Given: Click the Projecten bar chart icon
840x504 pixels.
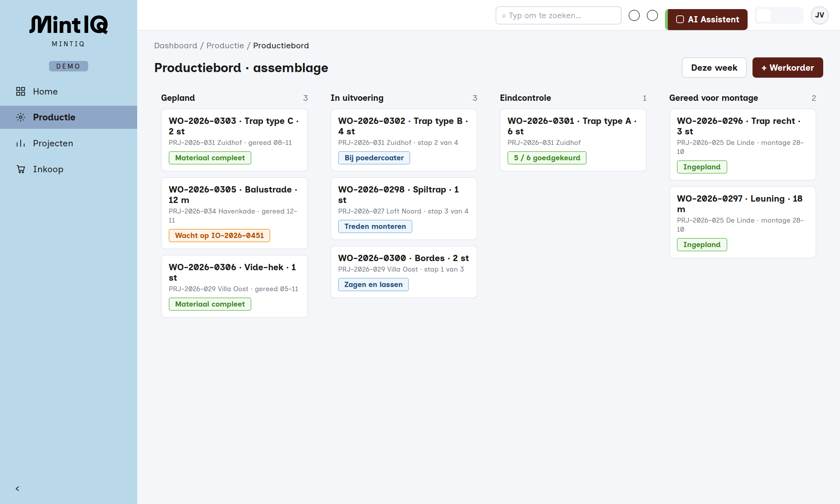Looking at the screenshot, I should [21, 143].
